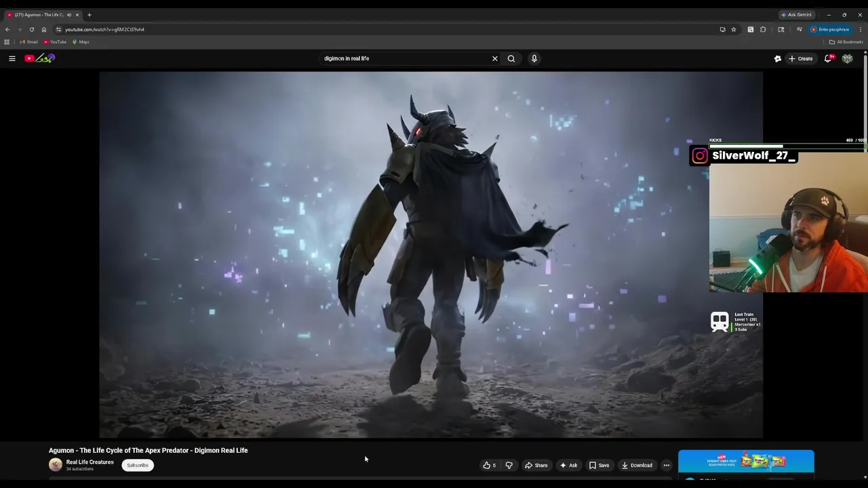The width and height of the screenshot is (868, 488).
Task: Open the apps grid in bookmarks bar
Action: (7, 42)
